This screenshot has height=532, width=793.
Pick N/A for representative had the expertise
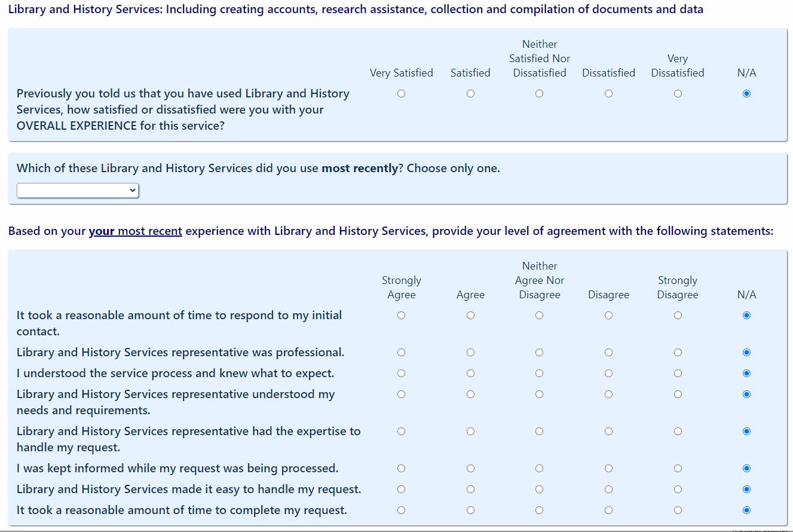[746, 432]
